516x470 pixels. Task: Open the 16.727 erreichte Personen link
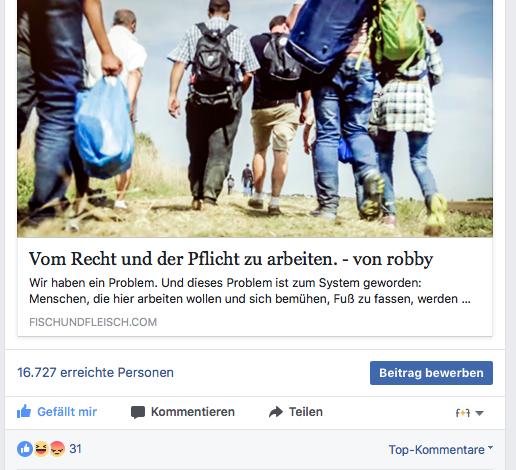point(95,372)
